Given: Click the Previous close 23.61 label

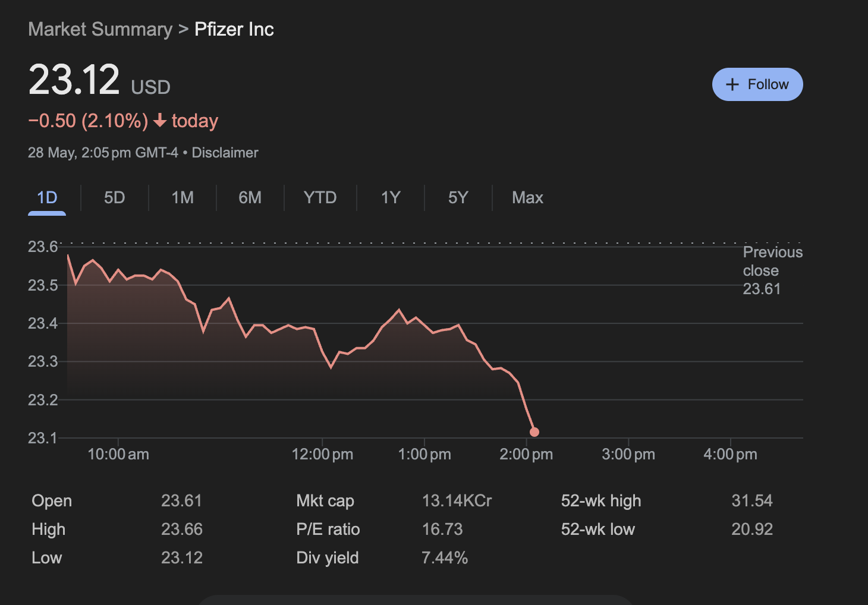Looking at the screenshot, I should pyautogui.click(x=772, y=270).
